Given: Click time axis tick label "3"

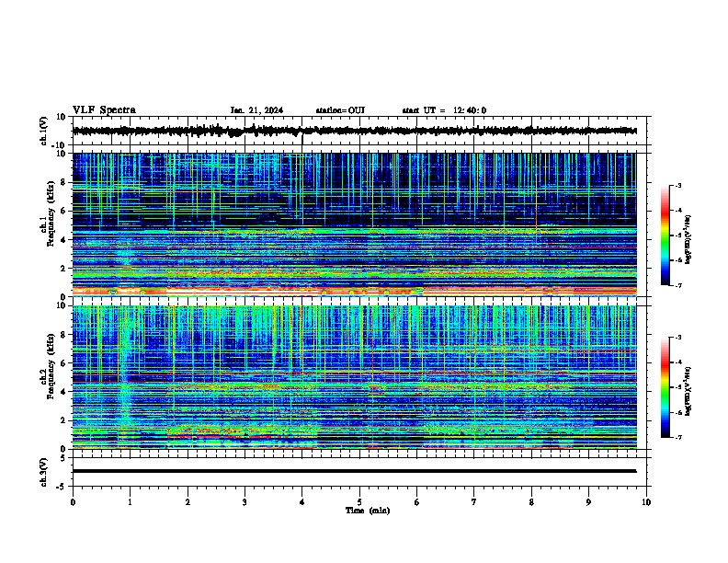Looking at the screenshot, I should (245, 502).
